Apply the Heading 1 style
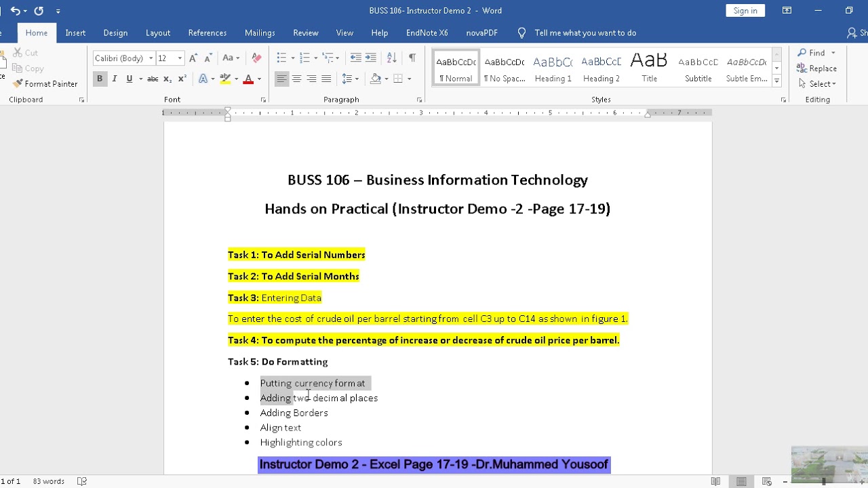The width and height of the screenshot is (868, 488). [553, 68]
